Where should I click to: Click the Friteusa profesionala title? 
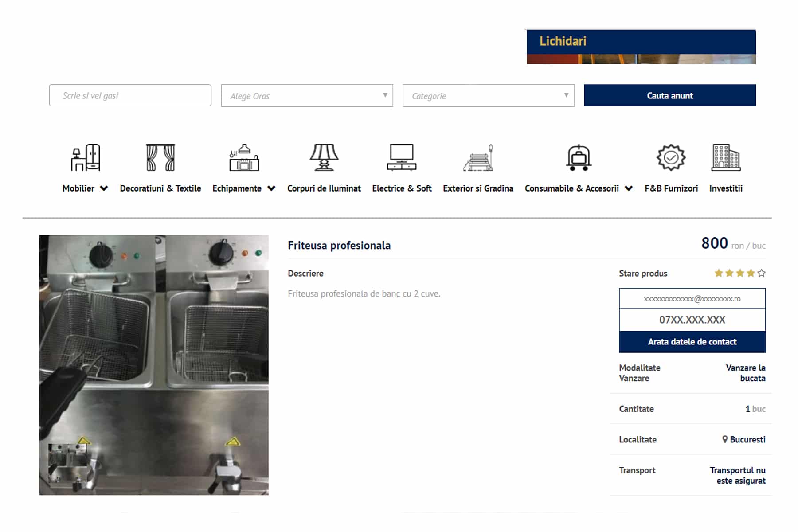tap(339, 246)
